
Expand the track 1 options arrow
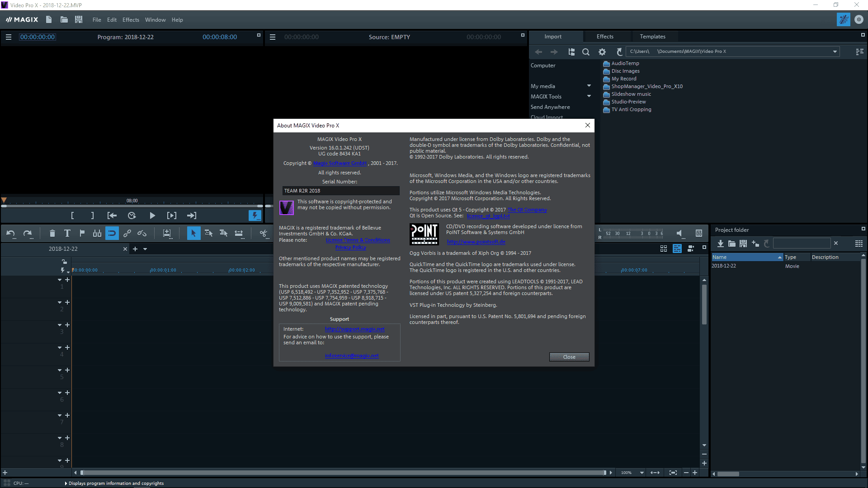[x=59, y=280]
